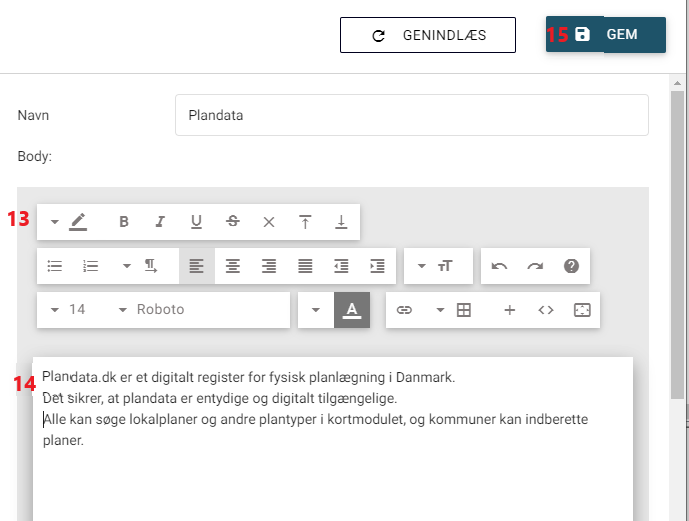Click the GENINDLÆS reload button
The width and height of the screenshot is (689, 521).
tap(428, 35)
